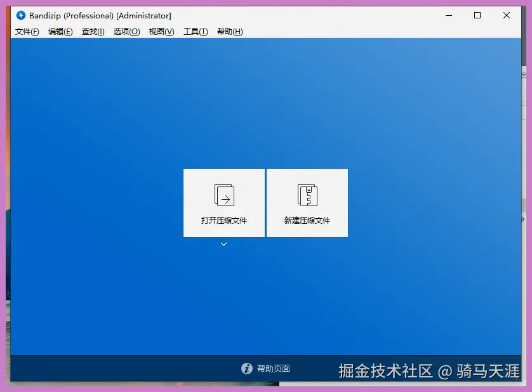Open the 视图(V) menu

tap(161, 32)
